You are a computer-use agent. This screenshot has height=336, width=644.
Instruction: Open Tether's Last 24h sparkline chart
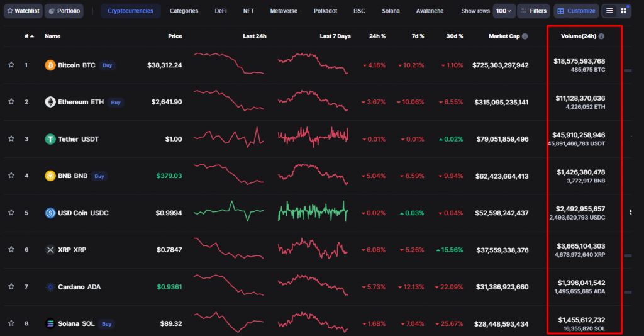[229, 137]
